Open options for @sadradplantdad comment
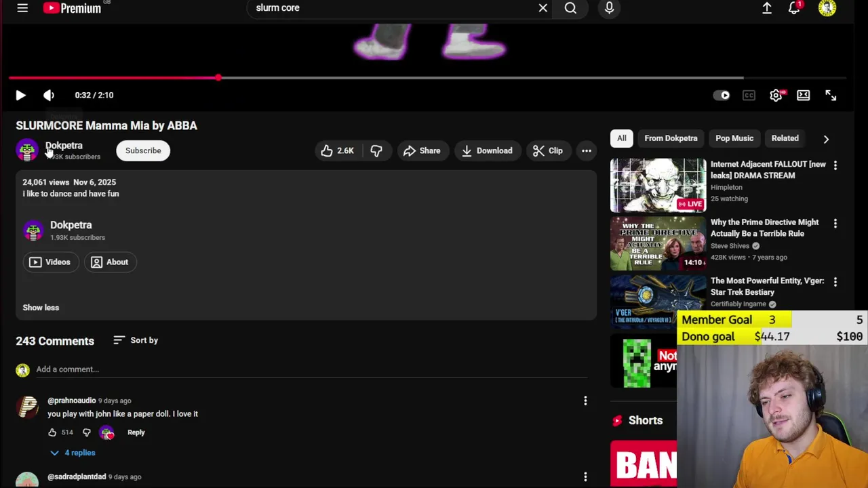 click(585, 477)
